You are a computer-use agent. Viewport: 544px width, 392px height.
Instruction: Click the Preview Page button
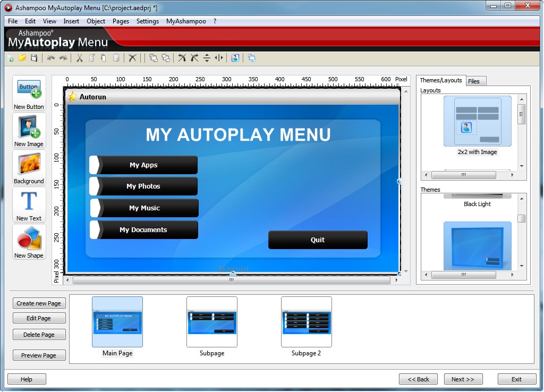click(39, 355)
